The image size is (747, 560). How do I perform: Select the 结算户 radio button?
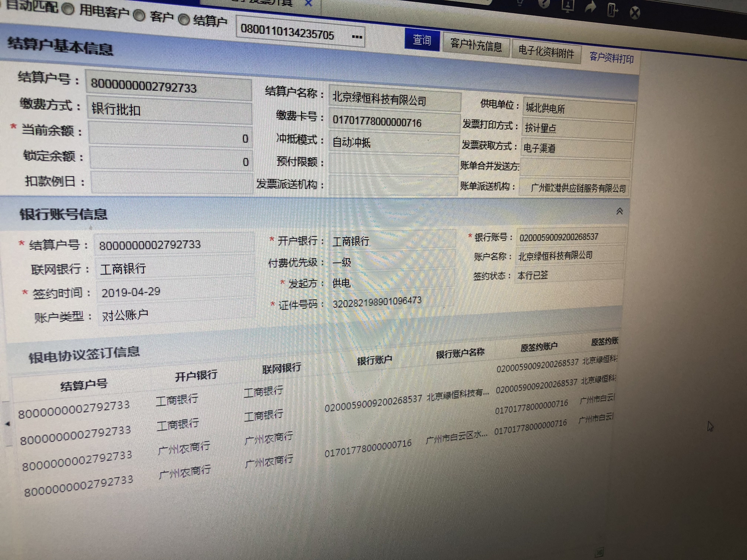(184, 20)
